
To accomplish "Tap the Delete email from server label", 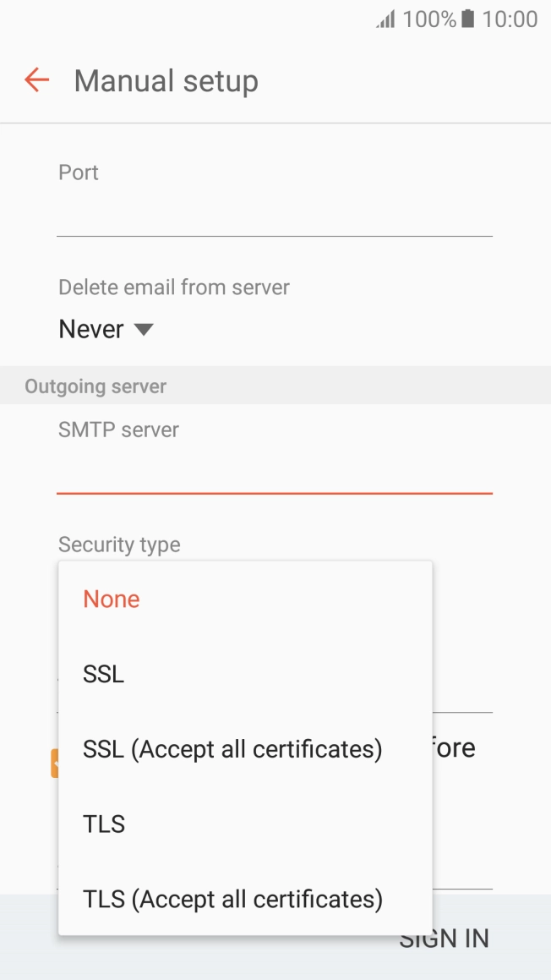I will (174, 287).
